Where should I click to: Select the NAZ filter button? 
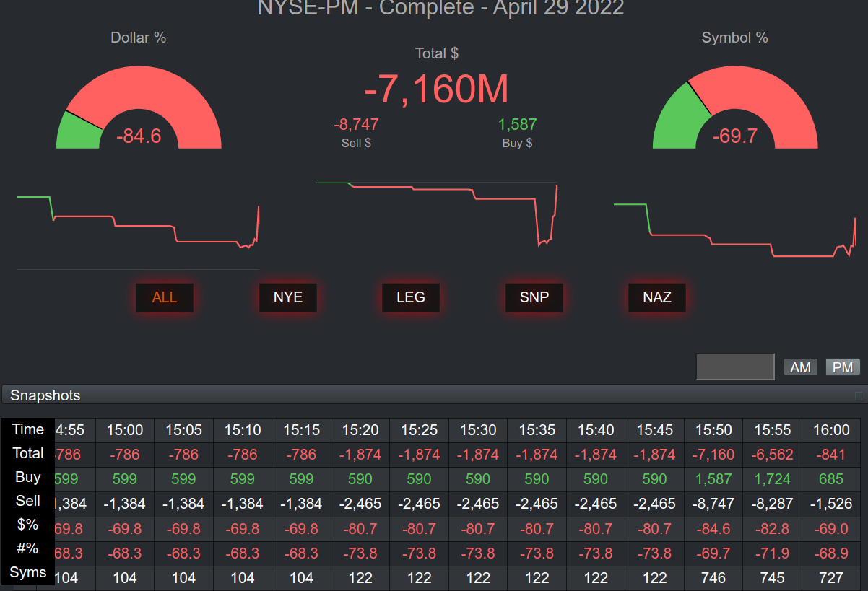657,297
